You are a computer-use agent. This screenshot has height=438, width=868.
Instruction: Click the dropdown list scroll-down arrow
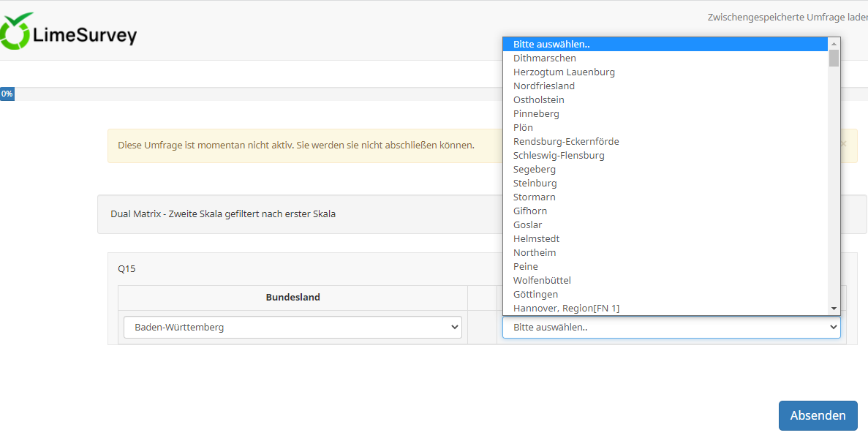pyautogui.click(x=834, y=309)
